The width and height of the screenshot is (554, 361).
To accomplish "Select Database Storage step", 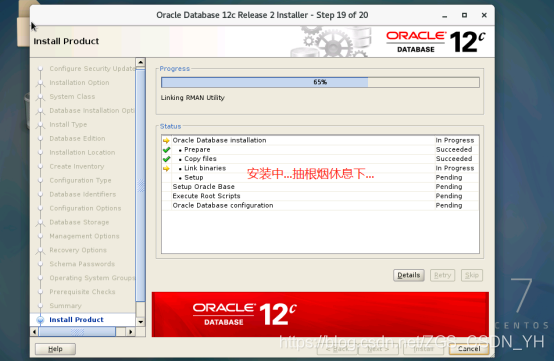I will (x=79, y=222).
